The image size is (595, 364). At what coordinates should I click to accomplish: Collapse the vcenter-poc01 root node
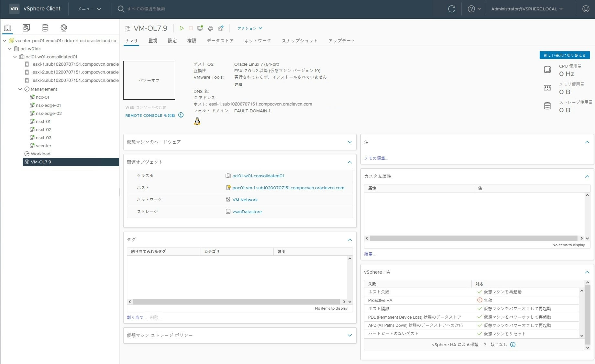coord(5,41)
